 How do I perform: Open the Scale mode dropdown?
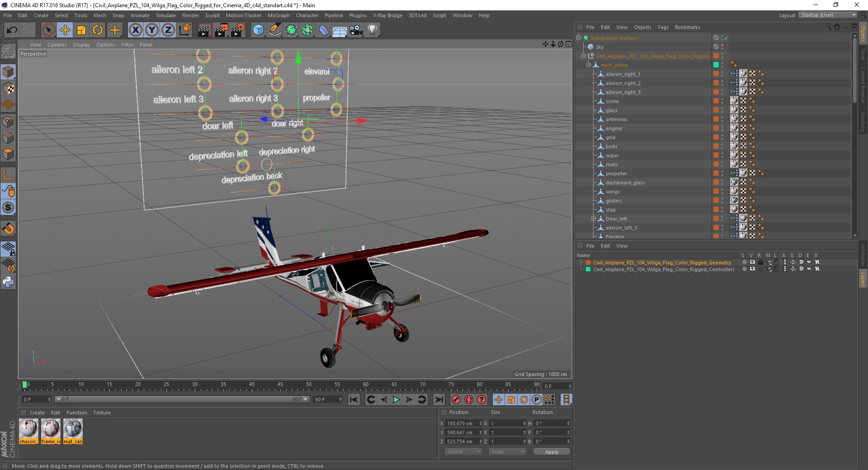[x=507, y=451]
